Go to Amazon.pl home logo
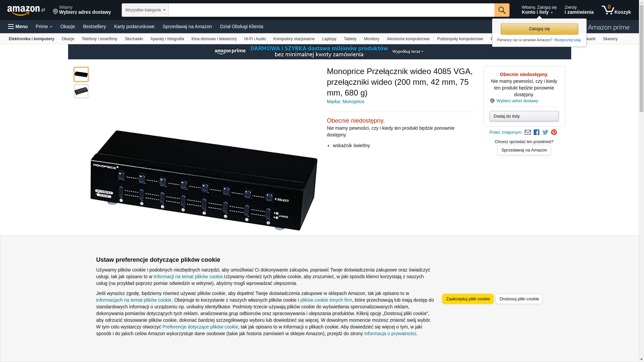Screen dimensions: 644x362 pos(26,10)
